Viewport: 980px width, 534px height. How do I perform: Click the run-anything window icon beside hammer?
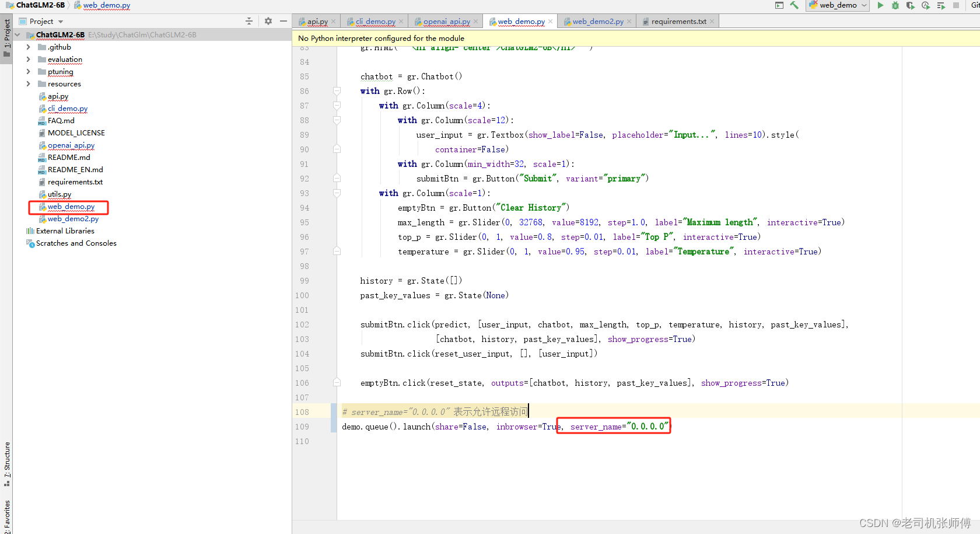779,5
